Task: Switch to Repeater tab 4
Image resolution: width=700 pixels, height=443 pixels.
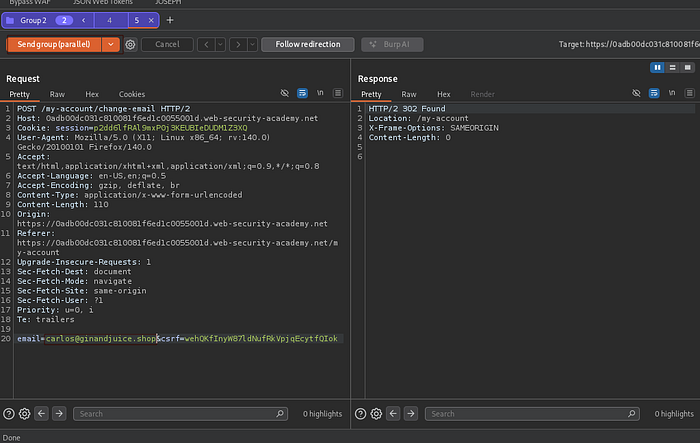Action: click(109, 21)
